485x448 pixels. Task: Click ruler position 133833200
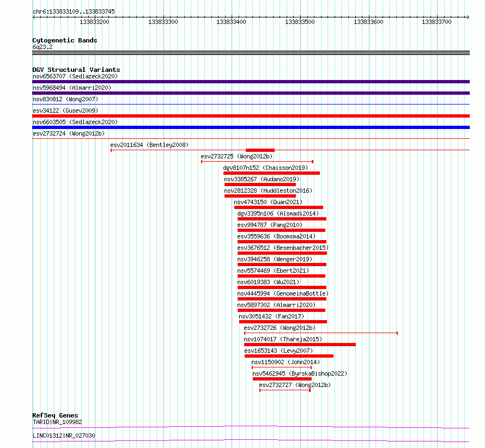(x=94, y=22)
